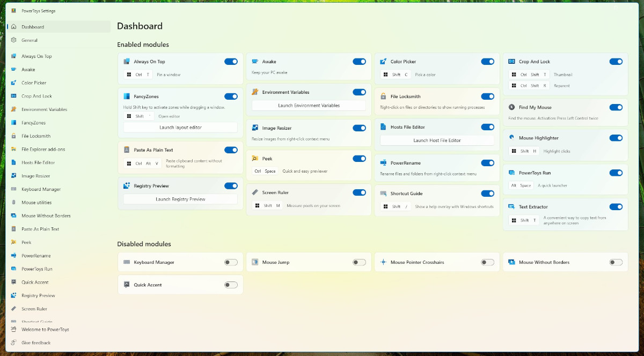Click the Environment Variables card icon
This screenshot has height=356, width=644.
coord(255,92)
